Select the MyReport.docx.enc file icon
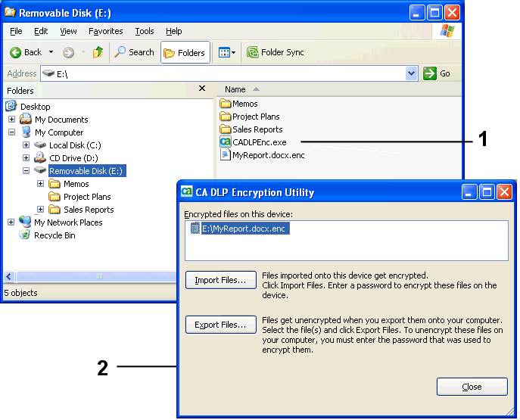The height and width of the screenshot is (420, 520). click(225, 155)
